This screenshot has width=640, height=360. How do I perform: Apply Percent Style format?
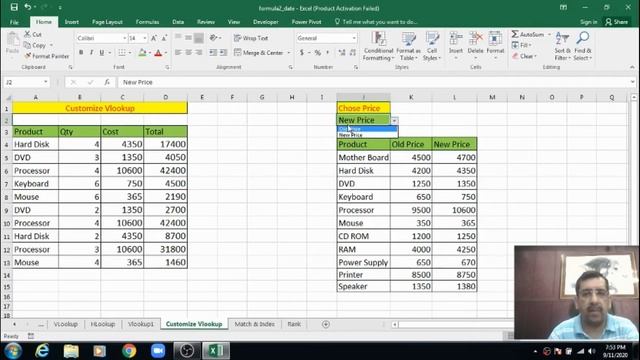(318, 53)
